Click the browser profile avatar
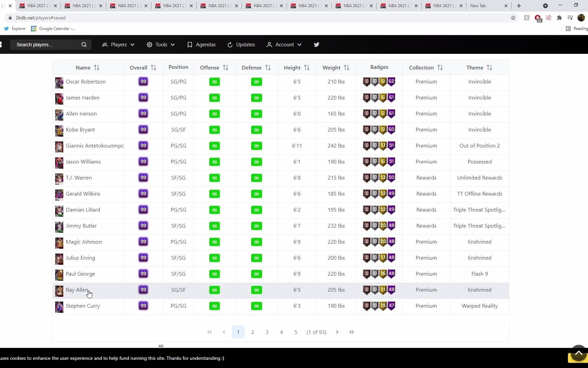This screenshot has height=368, width=588. (x=581, y=18)
